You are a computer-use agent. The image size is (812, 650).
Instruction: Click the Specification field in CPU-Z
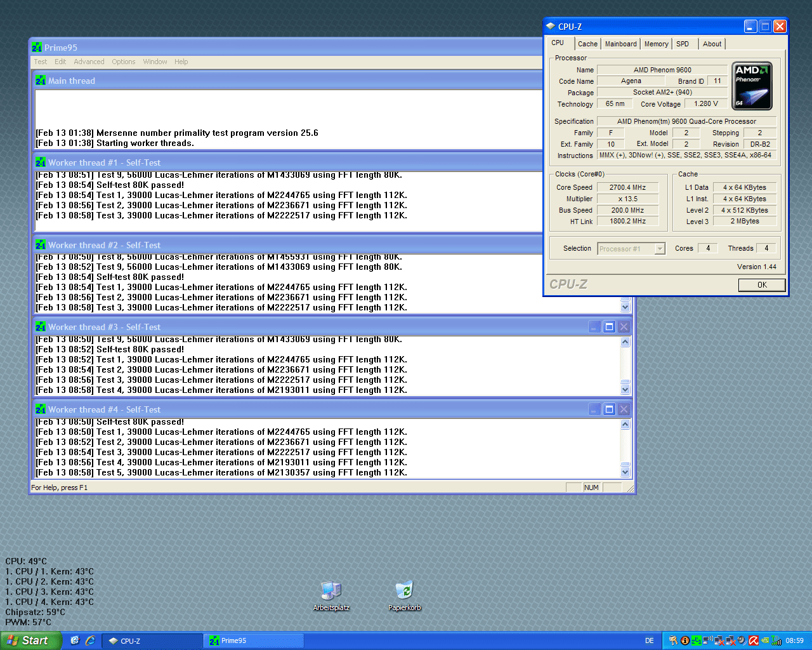686,121
